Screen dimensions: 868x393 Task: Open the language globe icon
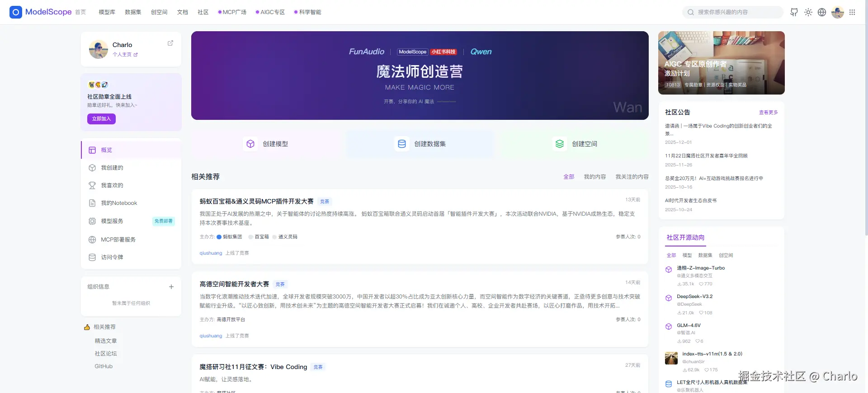822,12
